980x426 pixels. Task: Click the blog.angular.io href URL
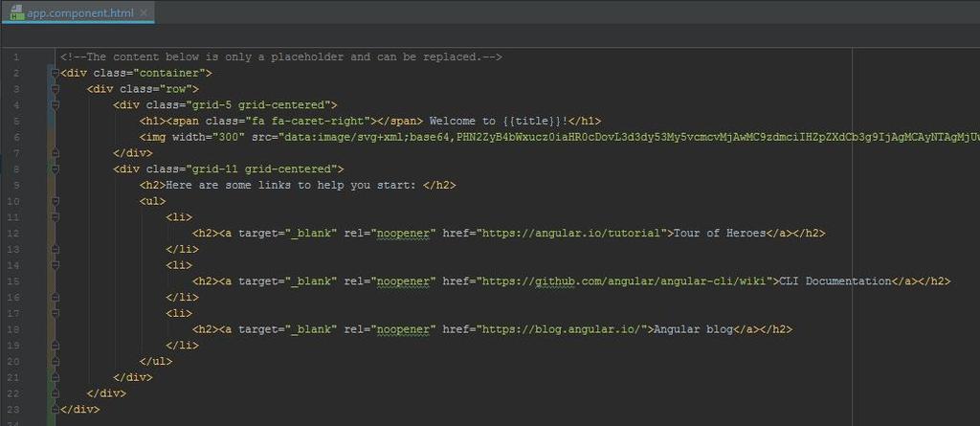point(563,329)
